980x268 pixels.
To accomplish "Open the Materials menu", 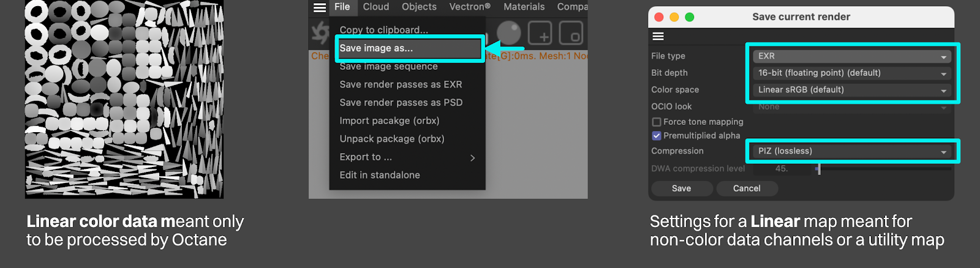I will click(x=524, y=7).
